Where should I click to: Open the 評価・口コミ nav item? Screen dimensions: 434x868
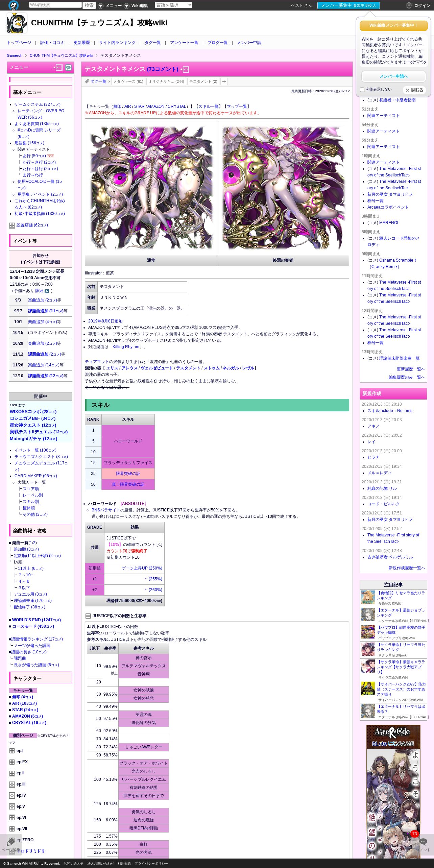(52, 43)
